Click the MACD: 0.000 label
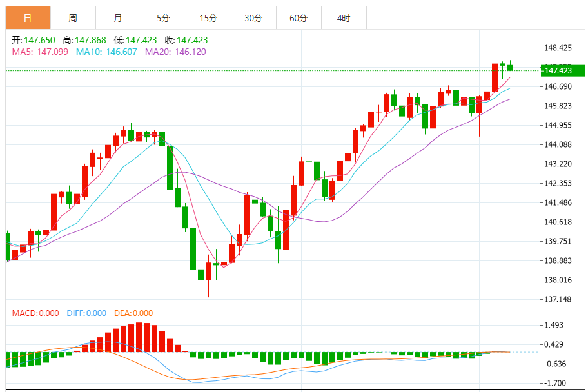The image size is (588, 392). (35, 313)
